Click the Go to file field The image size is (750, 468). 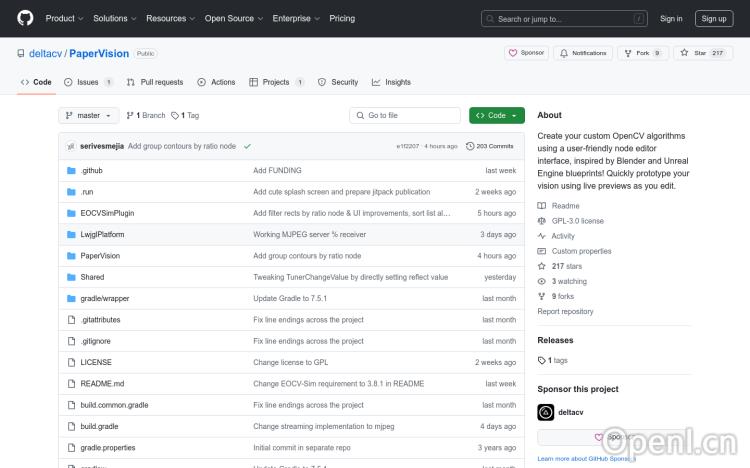click(406, 116)
